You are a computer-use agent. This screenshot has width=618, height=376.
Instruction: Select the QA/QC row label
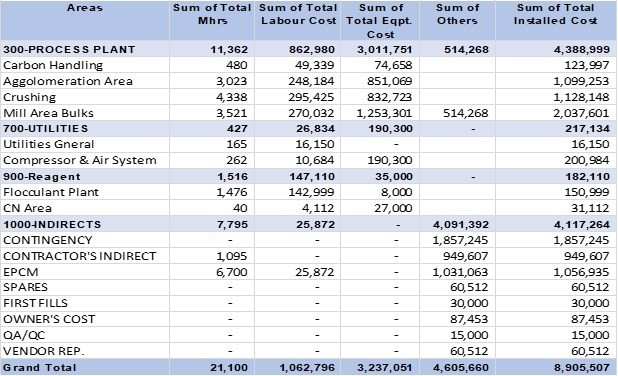[x=24, y=335]
